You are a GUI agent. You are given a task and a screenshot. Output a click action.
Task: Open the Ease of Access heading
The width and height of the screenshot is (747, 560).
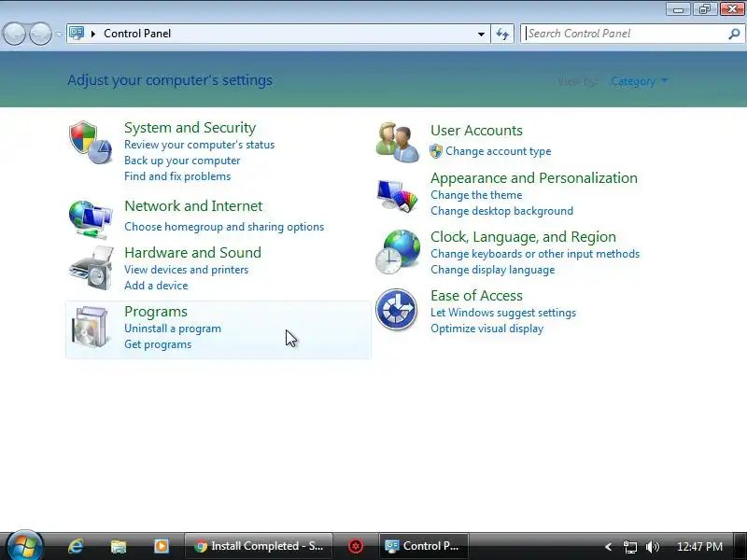click(x=476, y=296)
